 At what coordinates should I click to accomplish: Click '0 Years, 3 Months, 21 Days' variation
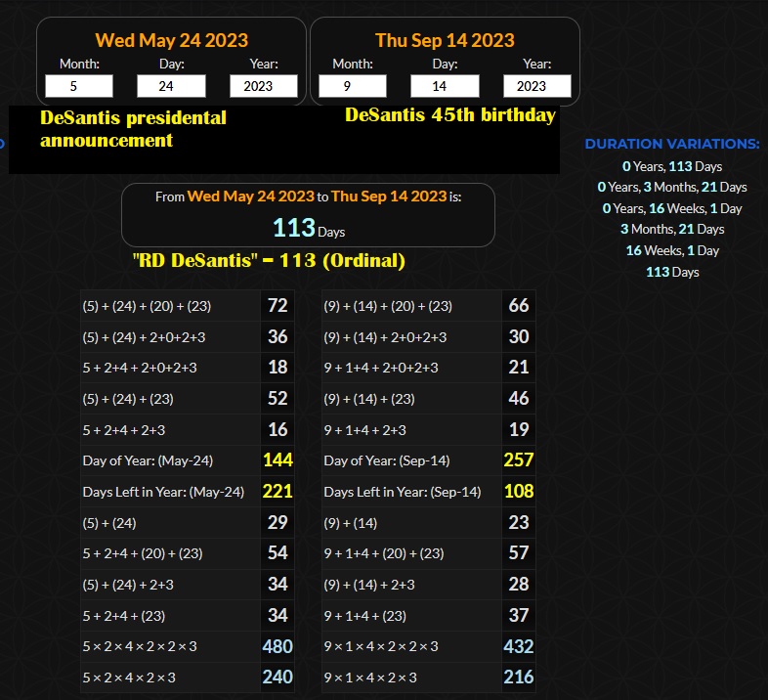click(672, 188)
